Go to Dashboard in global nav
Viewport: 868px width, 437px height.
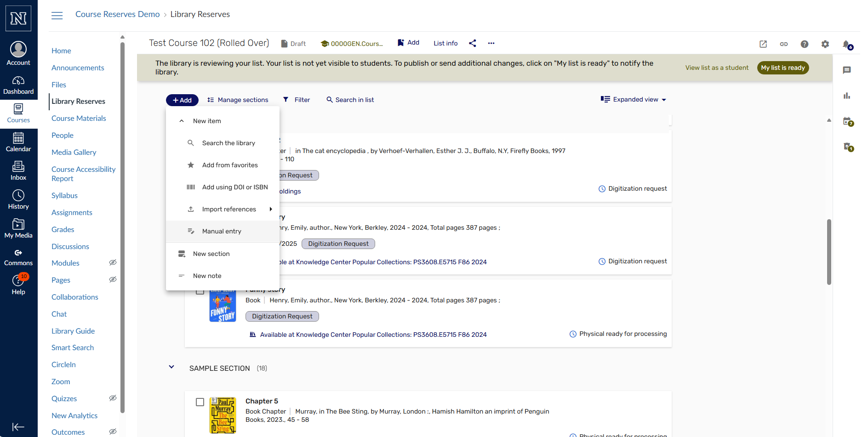tap(18, 85)
